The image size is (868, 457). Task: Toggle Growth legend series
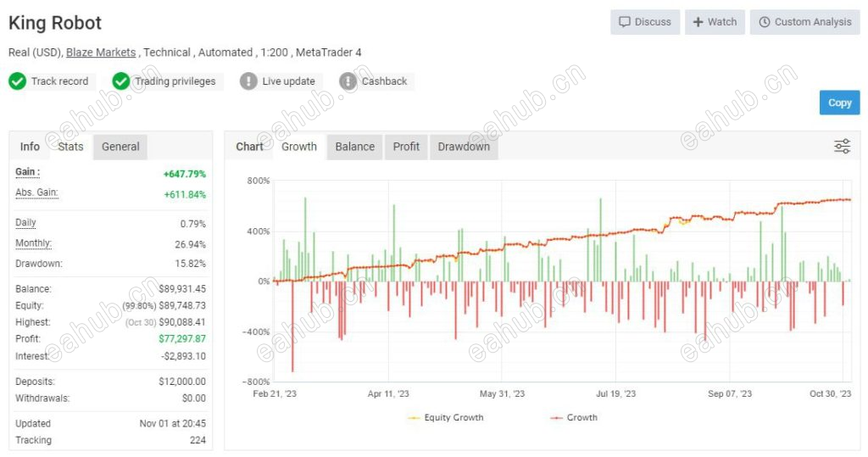574,418
